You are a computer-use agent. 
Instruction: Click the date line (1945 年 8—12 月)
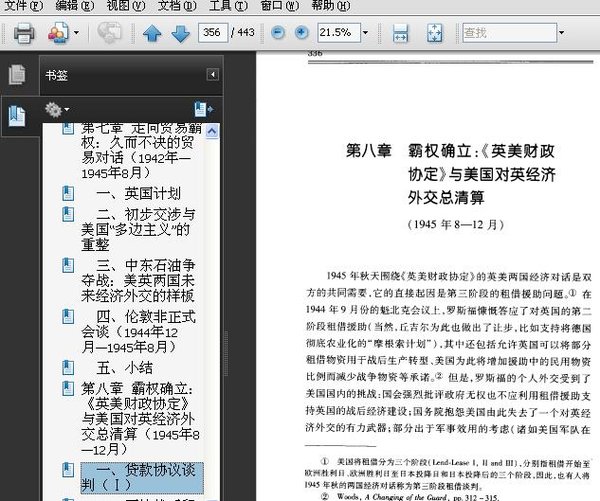(455, 224)
